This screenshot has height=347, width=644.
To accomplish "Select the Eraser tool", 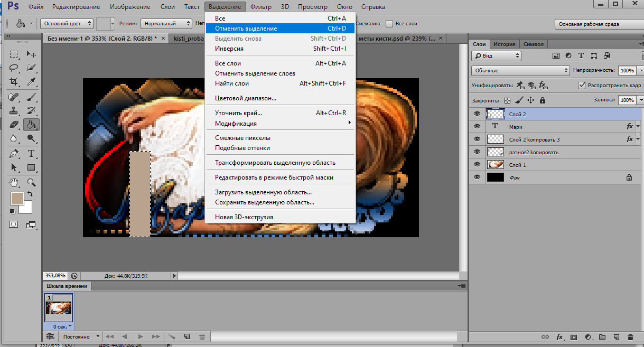I will coord(14,125).
